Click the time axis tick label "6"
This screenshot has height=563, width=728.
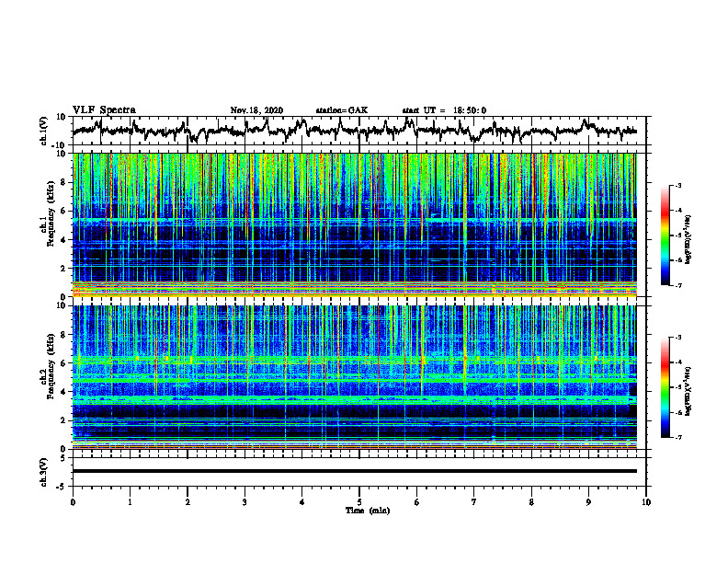pos(417,502)
